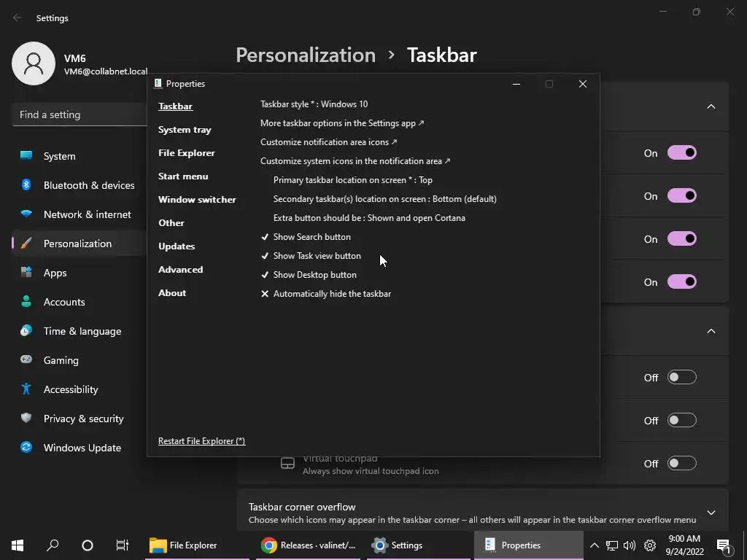This screenshot has width=747, height=560.
Task: Open the notification center icon
Action: (x=724, y=545)
